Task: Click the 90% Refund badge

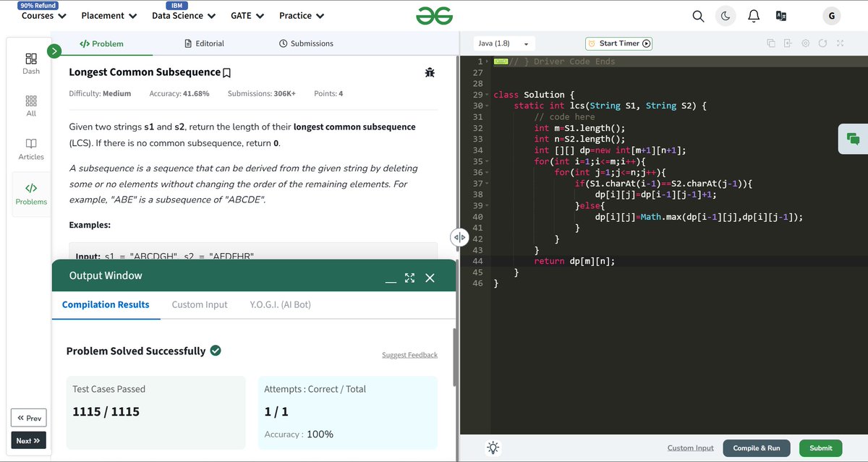Action: [x=38, y=5]
